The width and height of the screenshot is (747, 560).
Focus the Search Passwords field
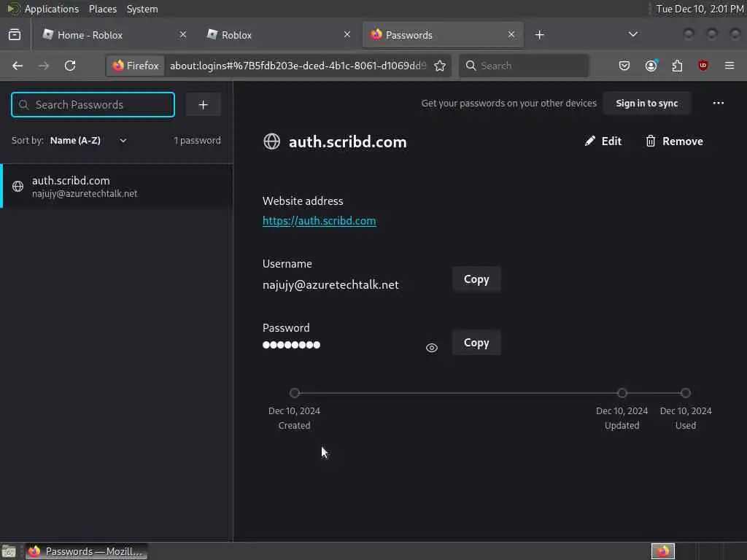tap(93, 104)
